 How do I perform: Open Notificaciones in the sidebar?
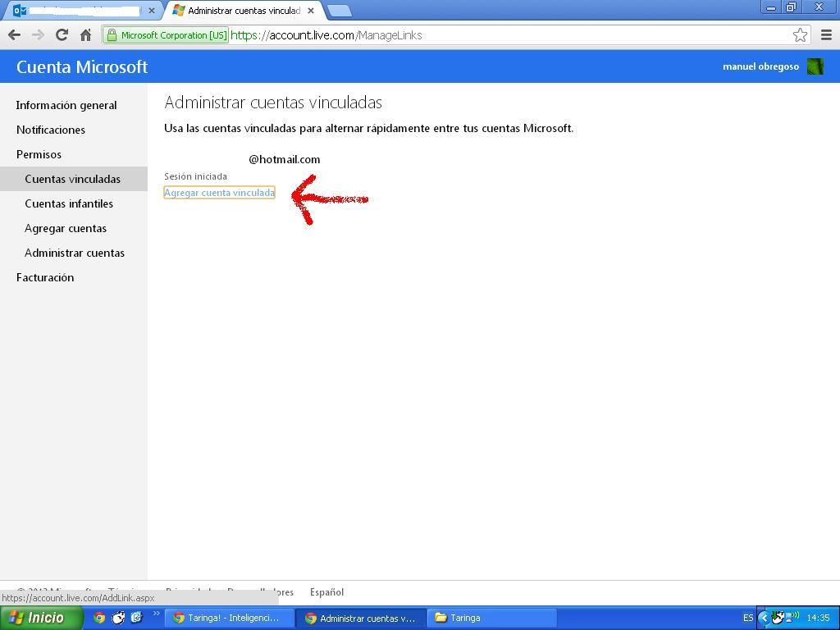click(x=51, y=130)
